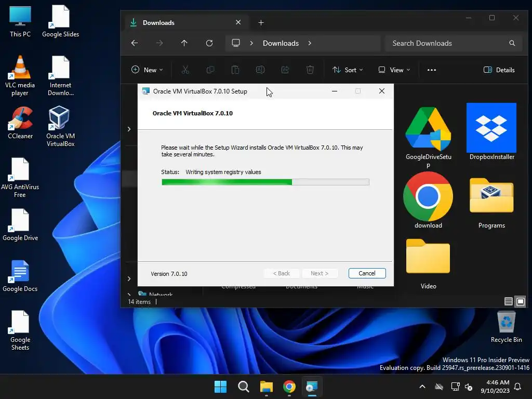
Task: Click the Delete trash icon in Explorer
Action: click(x=310, y=70)
